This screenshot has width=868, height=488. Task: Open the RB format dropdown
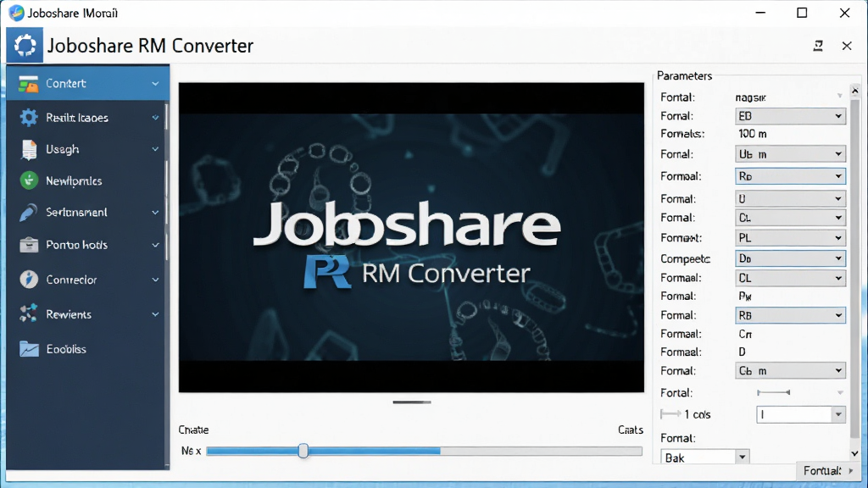(x=790, y=315)
